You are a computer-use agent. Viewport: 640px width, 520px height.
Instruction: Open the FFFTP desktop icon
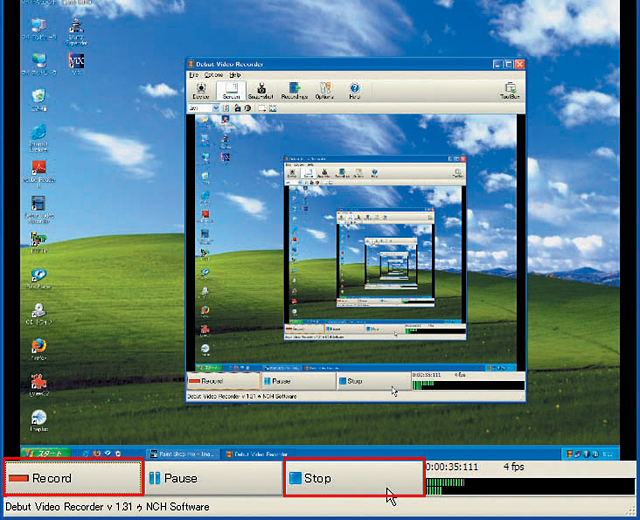point(39,242)
